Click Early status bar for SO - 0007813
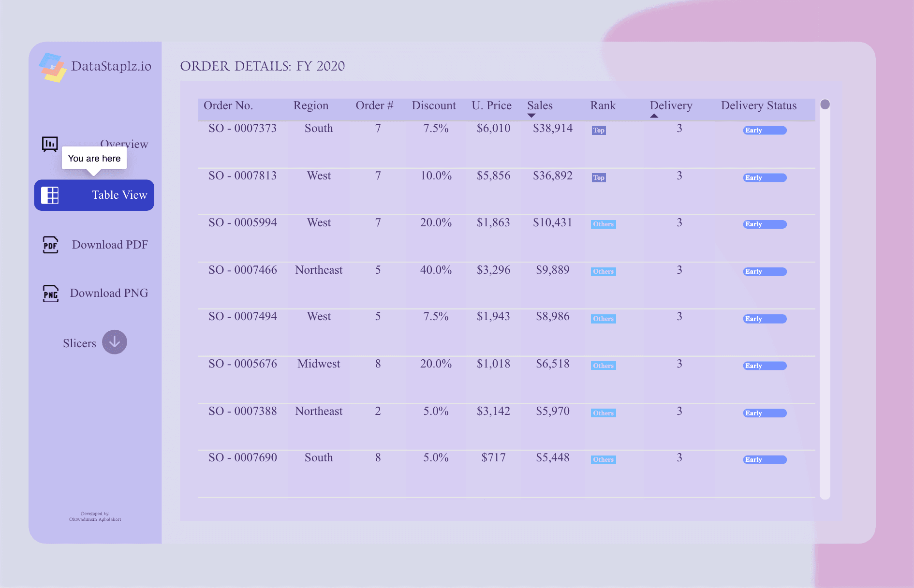The height and width of the screenshot is (588, 914). point(765,177)
